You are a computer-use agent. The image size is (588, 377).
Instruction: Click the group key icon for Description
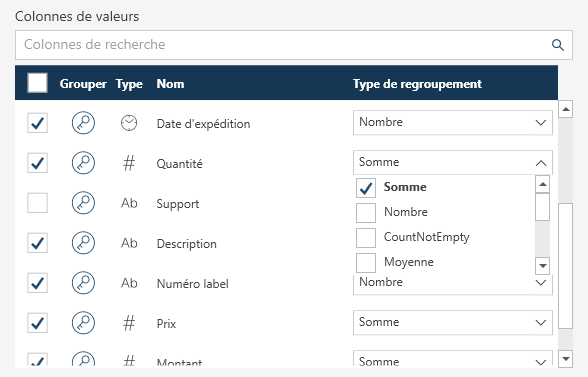tap(83, 243)
